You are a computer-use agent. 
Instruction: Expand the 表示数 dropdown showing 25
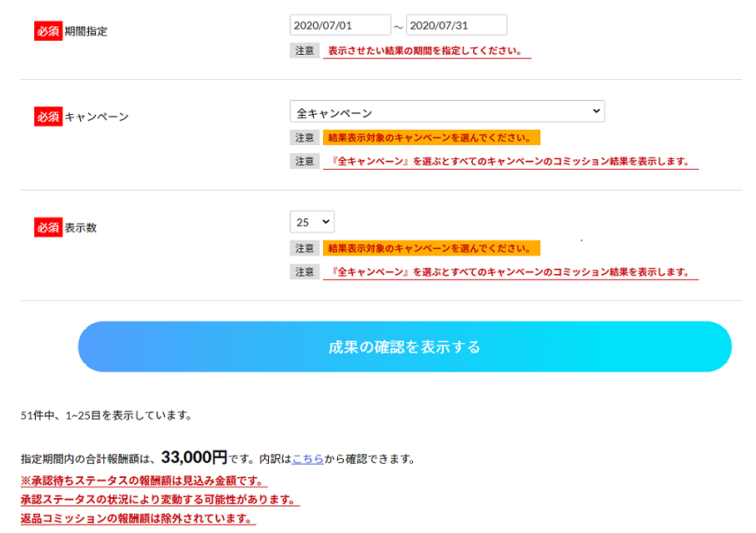coord(311,222)
